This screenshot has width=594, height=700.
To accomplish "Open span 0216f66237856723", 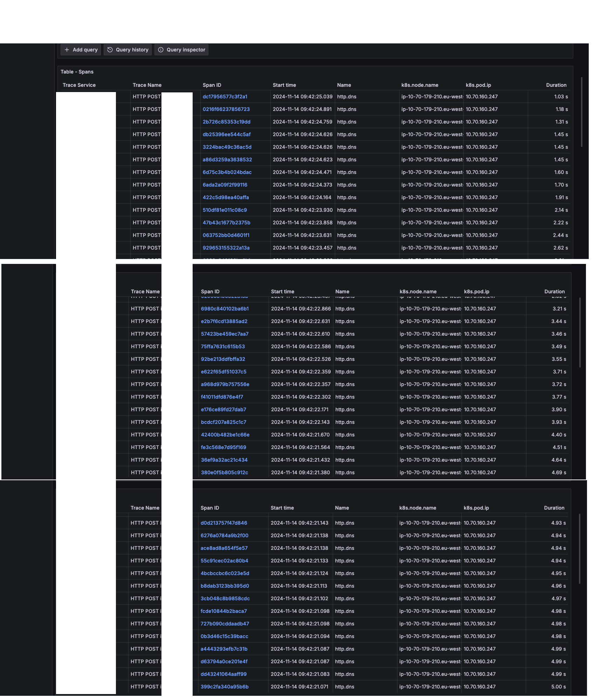I will 226,109.
